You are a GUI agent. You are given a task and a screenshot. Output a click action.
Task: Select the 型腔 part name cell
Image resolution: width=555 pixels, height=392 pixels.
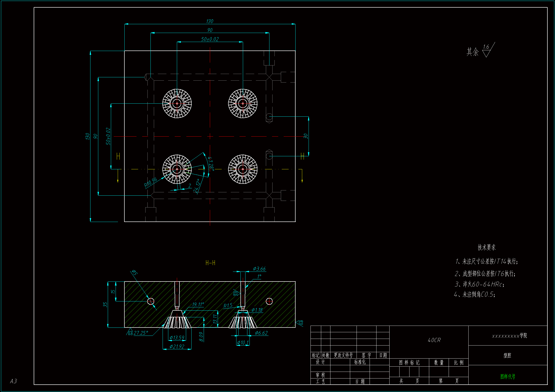coord(507,355)
